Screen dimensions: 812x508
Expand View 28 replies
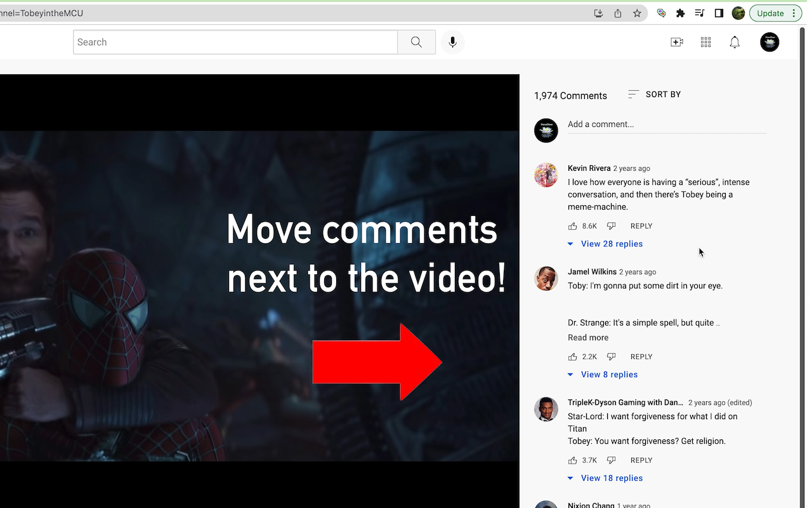coord(605,244)
